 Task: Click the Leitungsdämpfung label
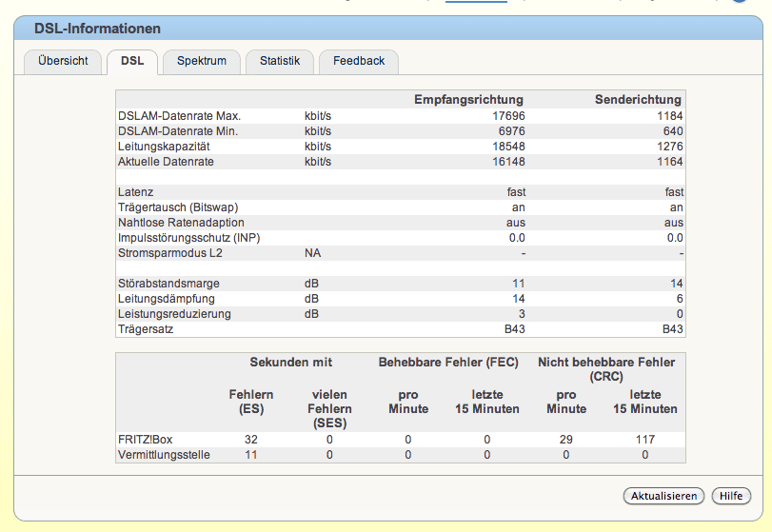point(167,299)
